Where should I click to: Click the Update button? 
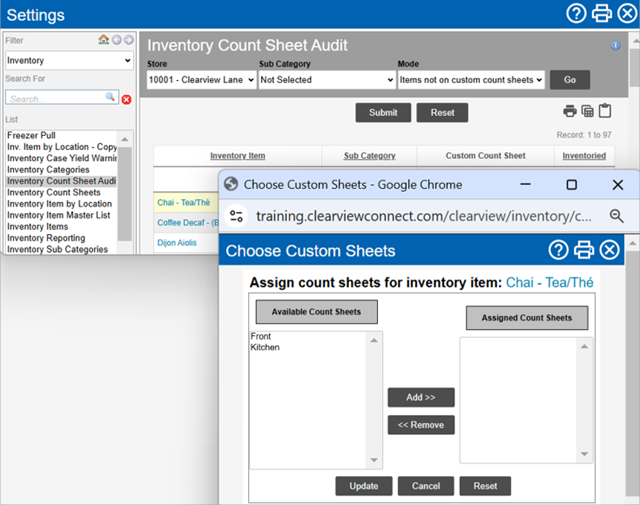(363, 486)
